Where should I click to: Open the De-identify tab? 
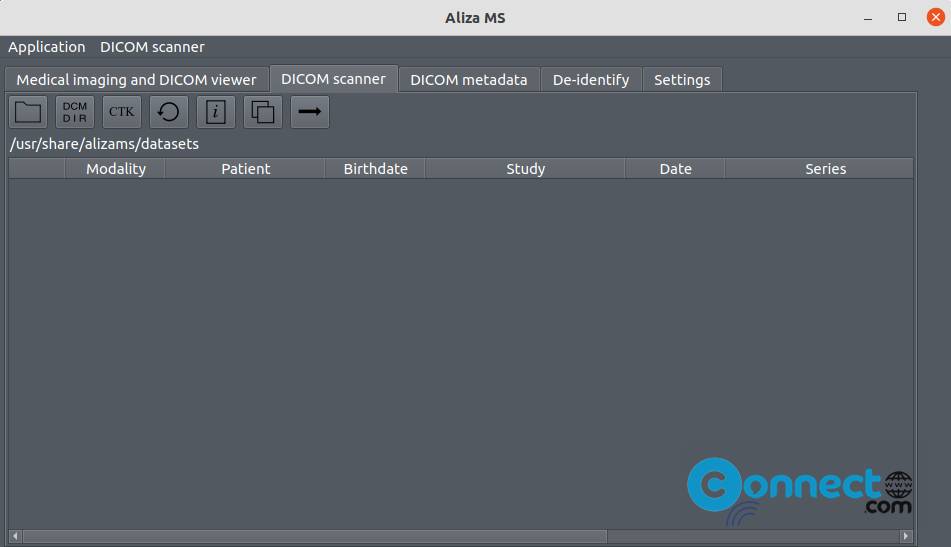tap(591, 79)
